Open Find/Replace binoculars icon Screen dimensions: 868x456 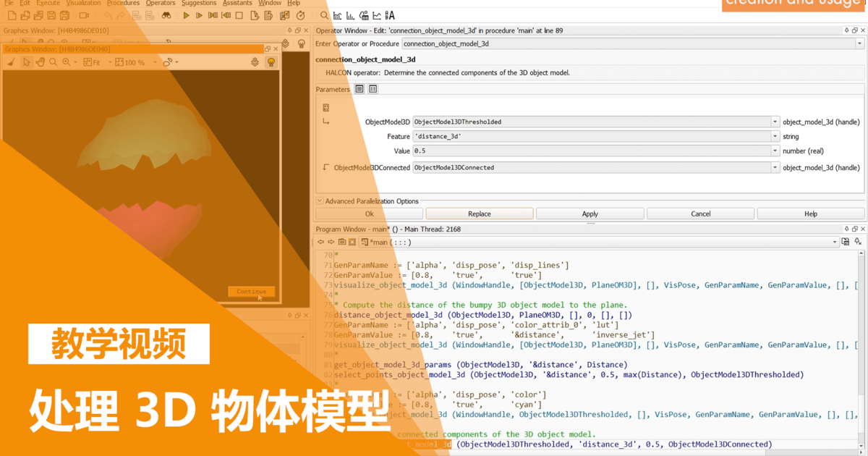tap(166, 15)
